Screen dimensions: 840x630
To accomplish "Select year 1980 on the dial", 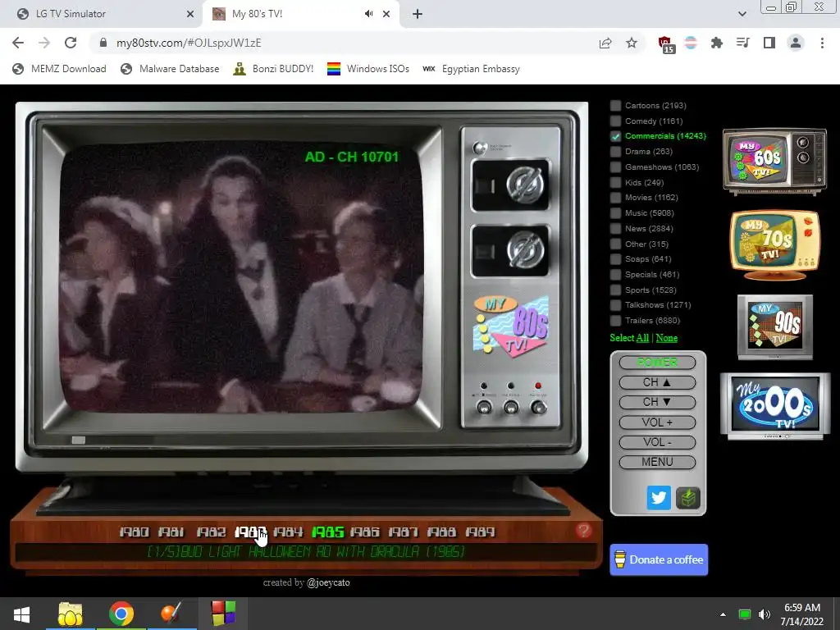I will [x=134, y=532].
